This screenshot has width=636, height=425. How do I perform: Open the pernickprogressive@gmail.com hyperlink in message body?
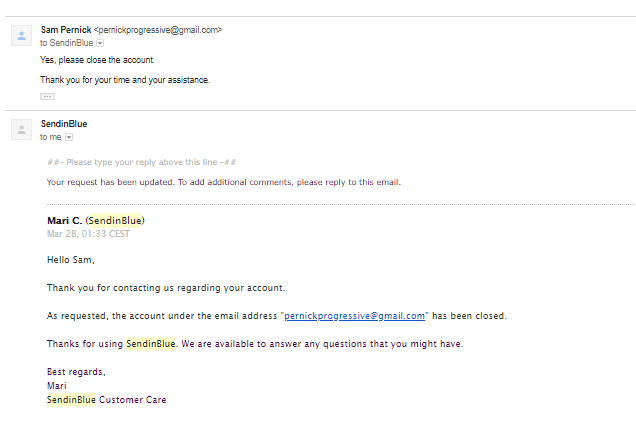[x=355, y=316]
